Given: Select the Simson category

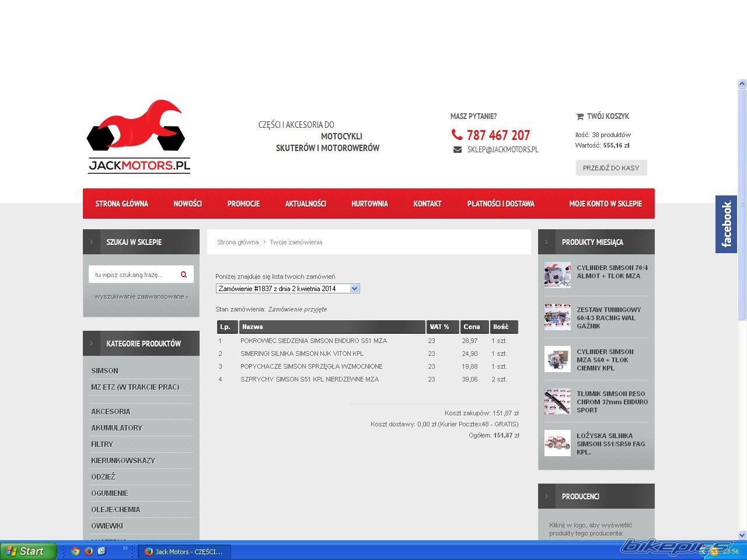Looking at the screenshot, I should 104,370.
